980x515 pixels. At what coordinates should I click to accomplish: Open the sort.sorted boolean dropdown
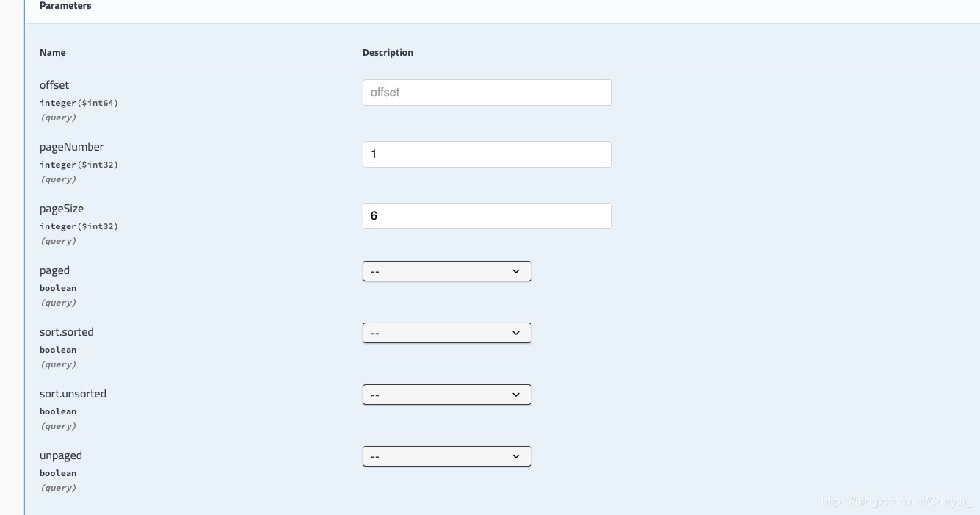[446, 333]
